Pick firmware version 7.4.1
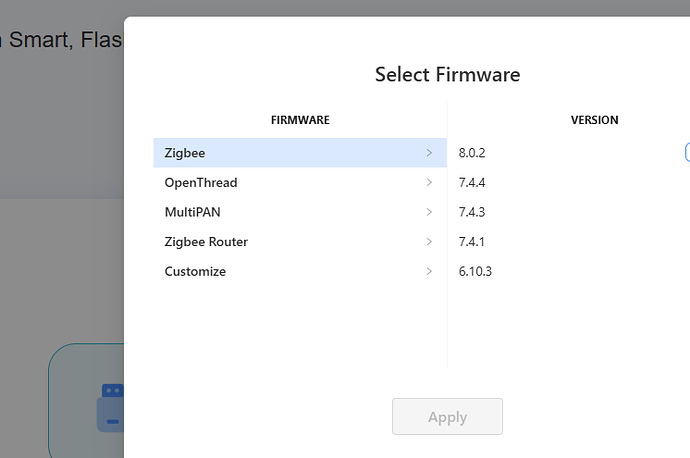 click(471, 242)
